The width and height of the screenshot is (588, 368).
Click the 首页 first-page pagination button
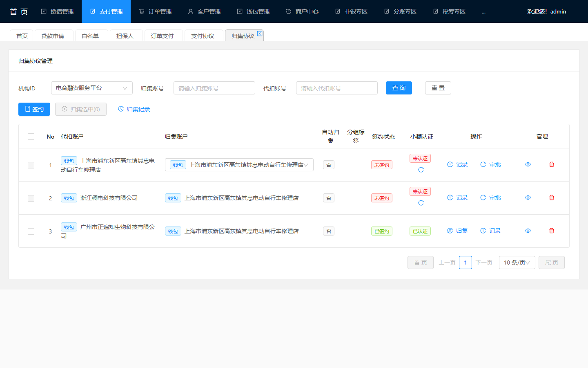pyautogui.click(x=421, y=263)
